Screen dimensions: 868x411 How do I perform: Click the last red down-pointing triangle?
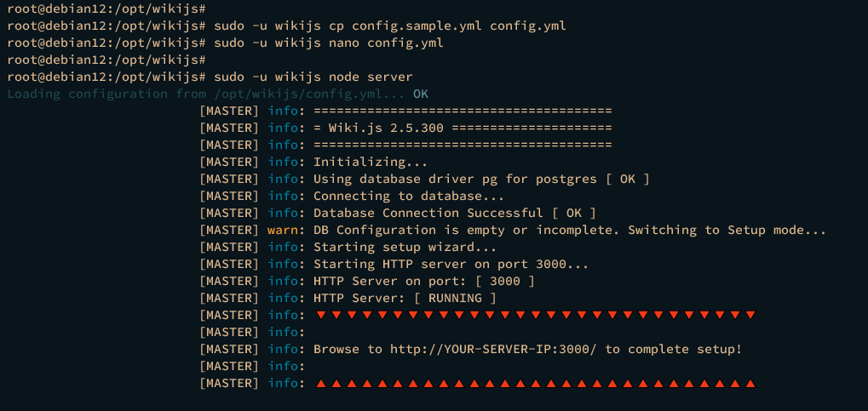point(750,316)
